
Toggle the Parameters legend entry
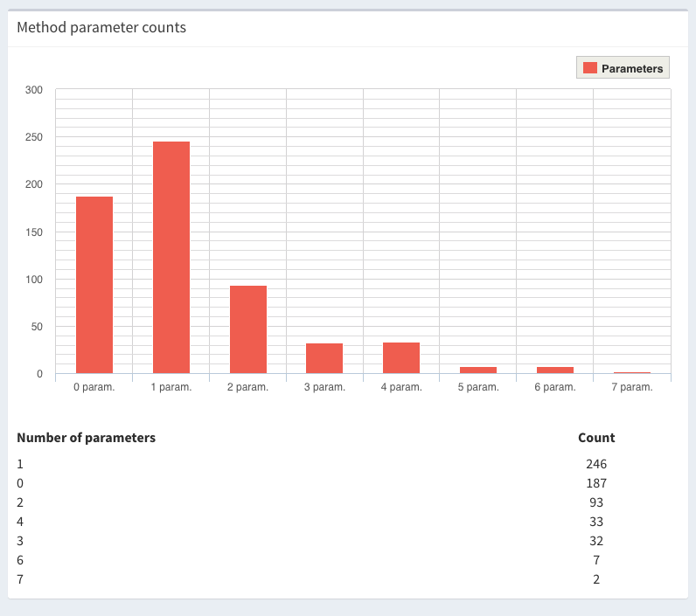tap(623, 68)
